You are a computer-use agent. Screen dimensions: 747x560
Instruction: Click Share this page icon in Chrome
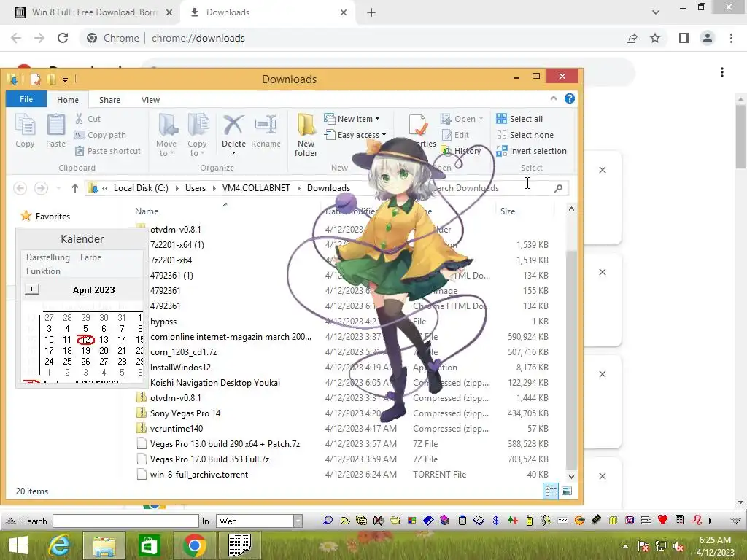click(632, 38)
